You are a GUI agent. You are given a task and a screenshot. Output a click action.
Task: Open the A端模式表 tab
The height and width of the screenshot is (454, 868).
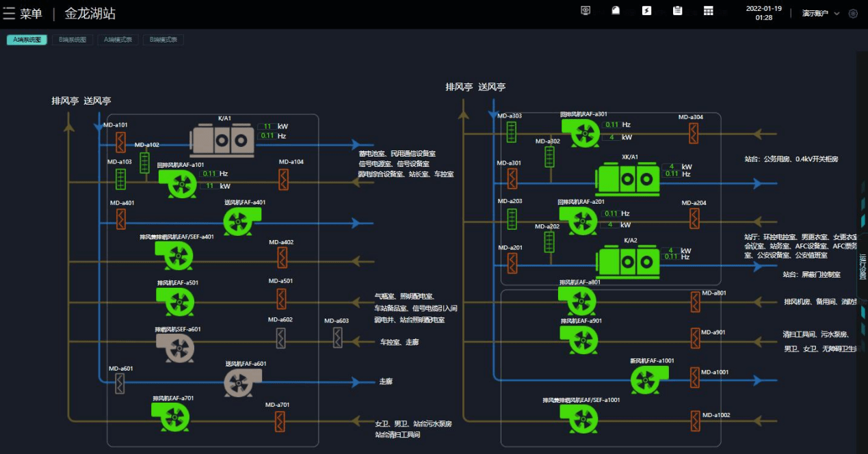pos(118,40)
